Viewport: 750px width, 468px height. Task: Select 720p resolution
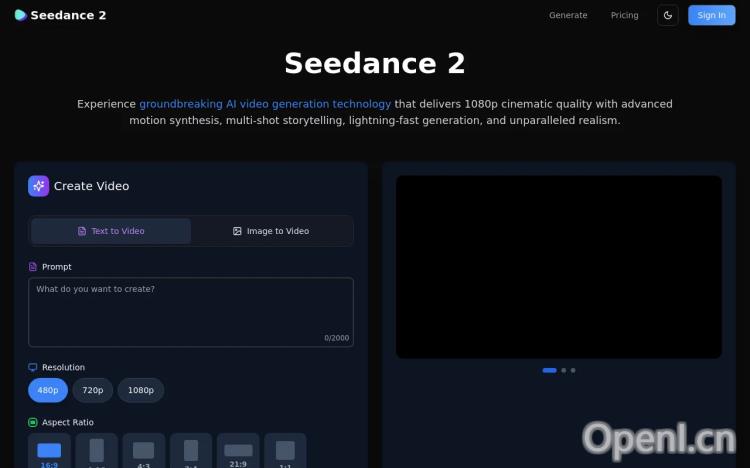(93, 390)
